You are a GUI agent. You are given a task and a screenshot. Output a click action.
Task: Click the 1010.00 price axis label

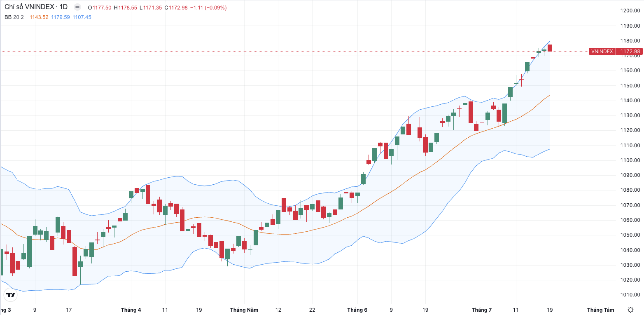click(630, 295)
